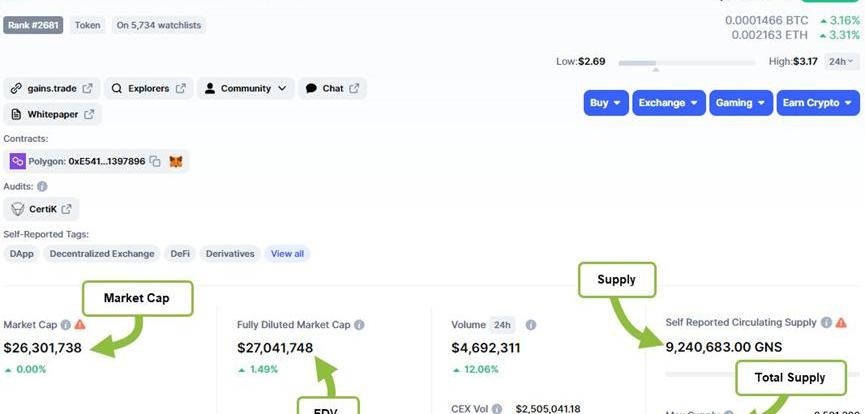Change the 24h low/high range selector
Image resolution: width=865 pixels, height=414 pixels.
click(838, 62)
